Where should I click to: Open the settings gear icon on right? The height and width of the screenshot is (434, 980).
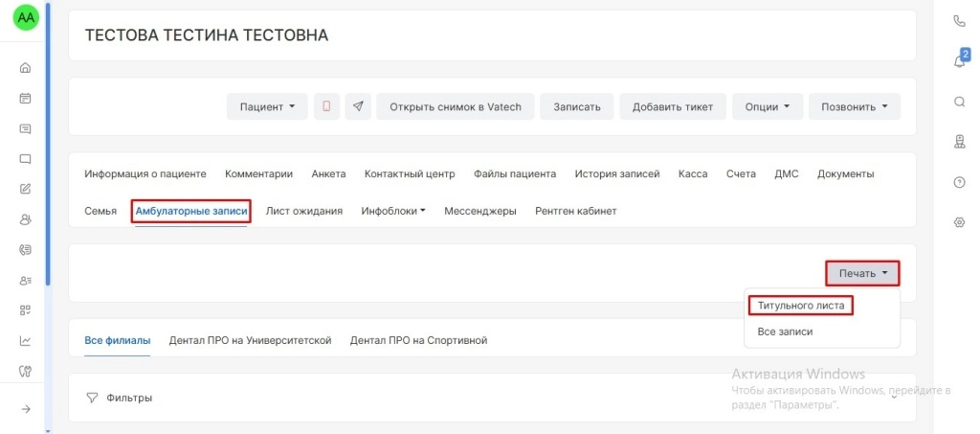tap(960, 222)
